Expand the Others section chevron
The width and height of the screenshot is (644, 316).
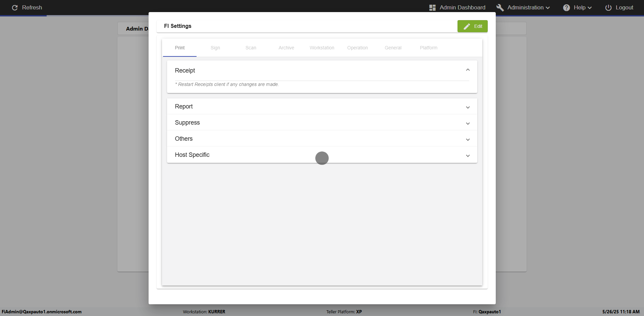click(468, 140)
